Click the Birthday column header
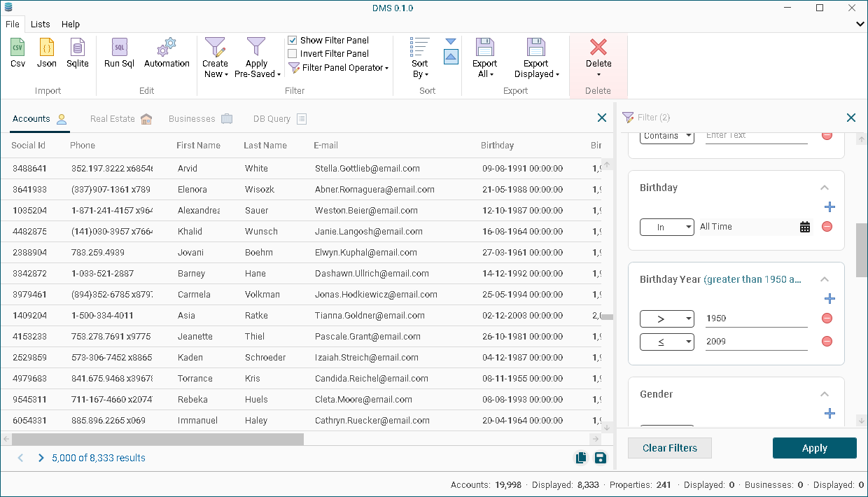This screenshot has width=868, height=497. [497, 145]
